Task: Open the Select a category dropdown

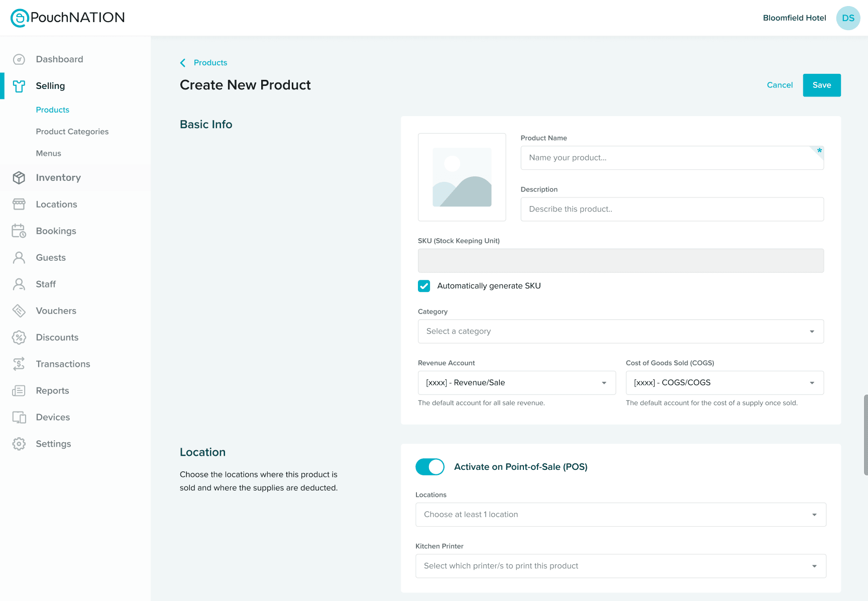Action: pos(620,331)
